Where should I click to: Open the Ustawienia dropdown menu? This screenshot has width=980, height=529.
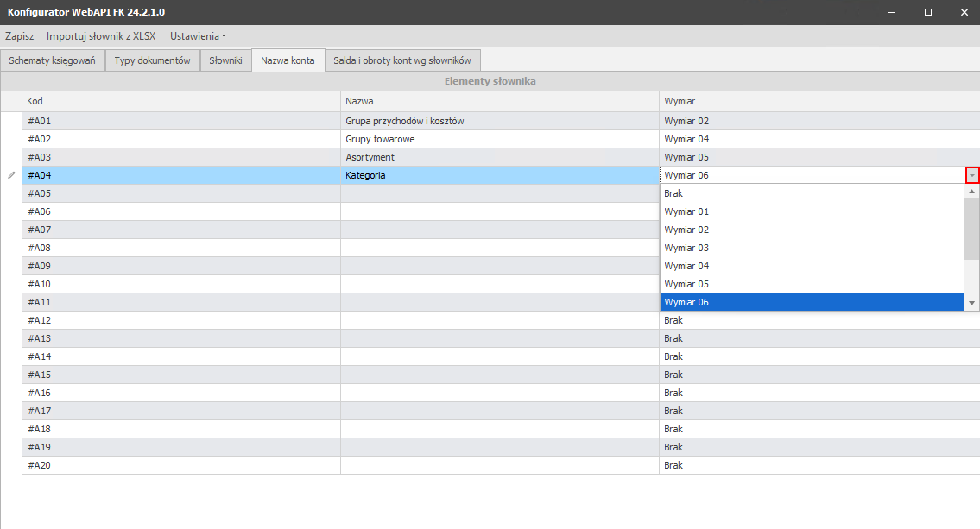(198, 36)
